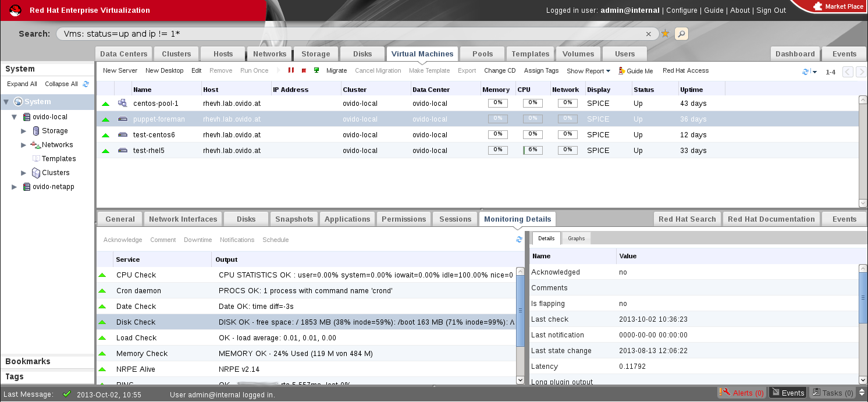Open the Configure link in header
Screen dimensions: 868x402
pyautogui.click(x=682, y=10)
